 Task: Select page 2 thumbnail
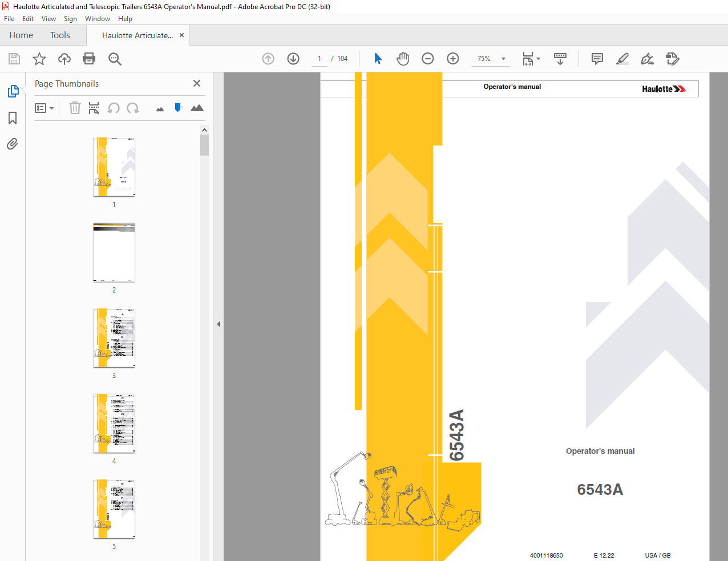point(114,253)
